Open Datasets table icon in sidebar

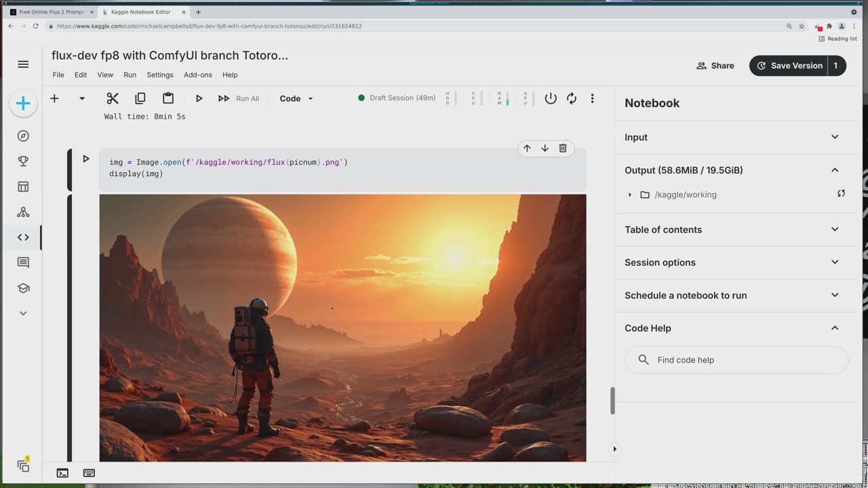(x=23, y=186)
